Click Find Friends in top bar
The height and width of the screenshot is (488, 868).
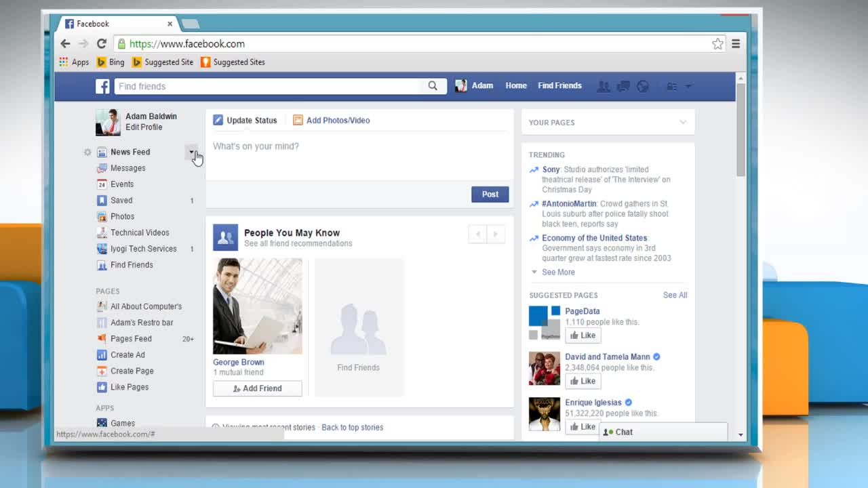coord(559,86)
